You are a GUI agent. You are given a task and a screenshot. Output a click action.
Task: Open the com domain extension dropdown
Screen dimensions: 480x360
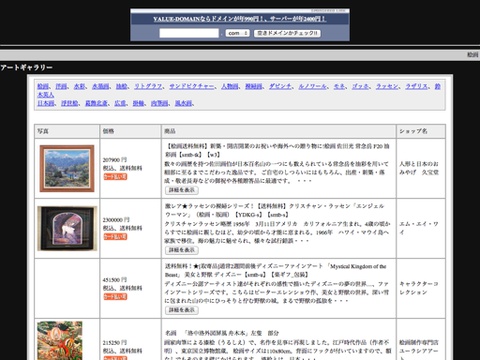[x=237, y=33]
